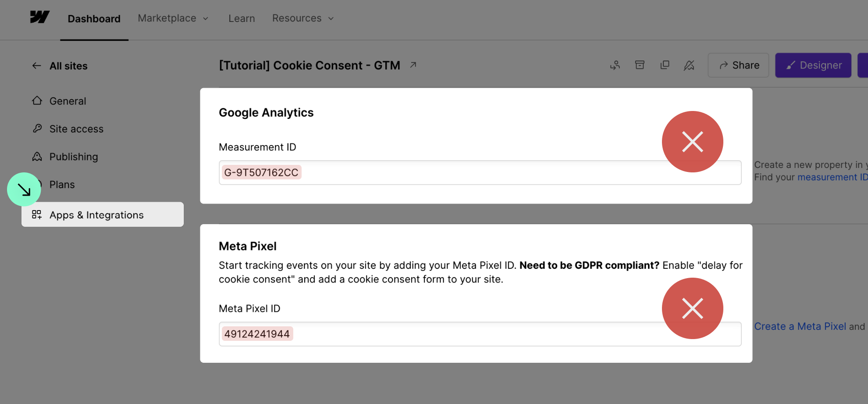Click the General house icon
The width and height of the screenshot is (868, 404).
pos(37,100)
